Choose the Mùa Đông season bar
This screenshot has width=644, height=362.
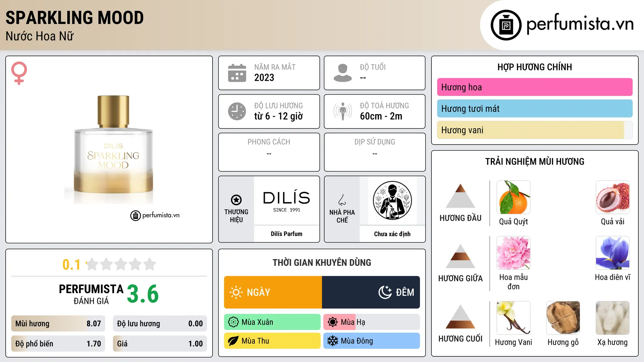tap(372, 341)
